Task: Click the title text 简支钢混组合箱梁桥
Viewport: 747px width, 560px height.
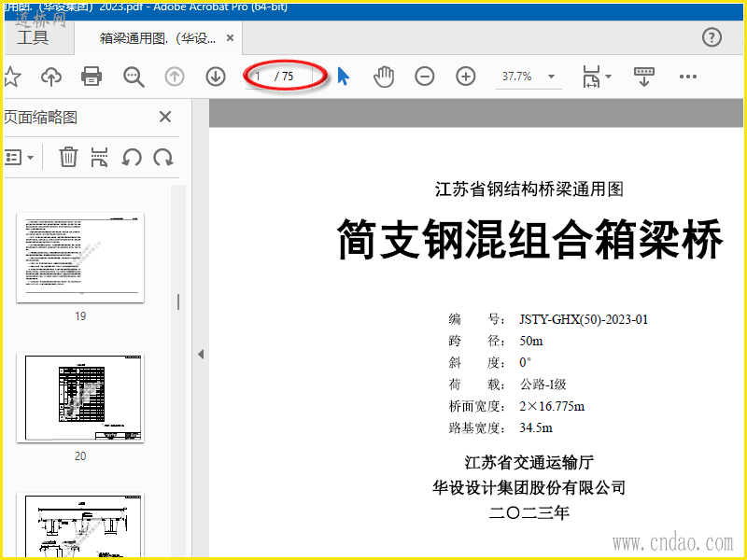Action: (x=529, y=240)
